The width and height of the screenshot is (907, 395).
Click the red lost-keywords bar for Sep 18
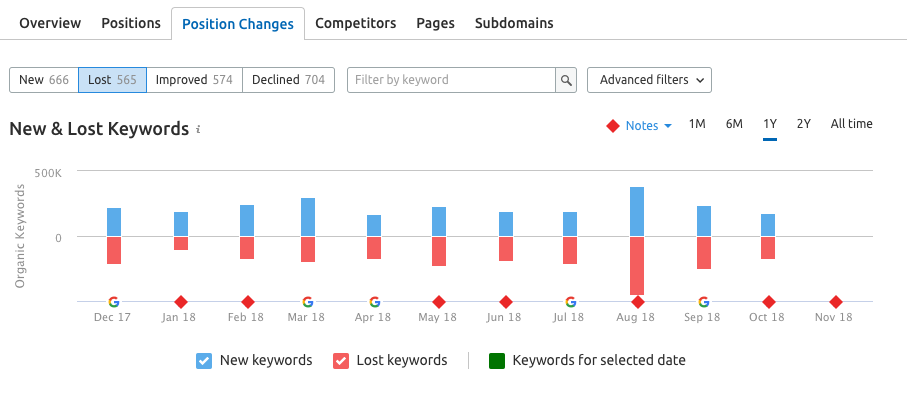(x=704, y=253)
